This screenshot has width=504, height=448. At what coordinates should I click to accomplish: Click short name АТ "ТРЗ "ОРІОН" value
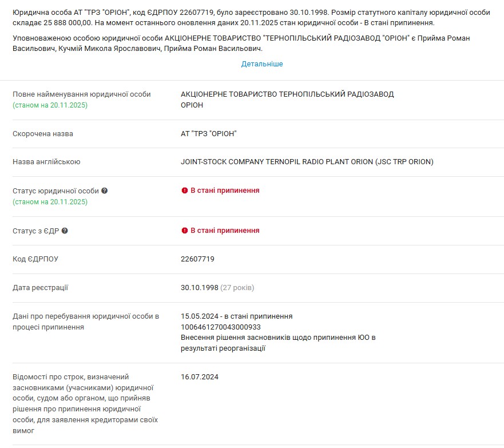point(208,134)
